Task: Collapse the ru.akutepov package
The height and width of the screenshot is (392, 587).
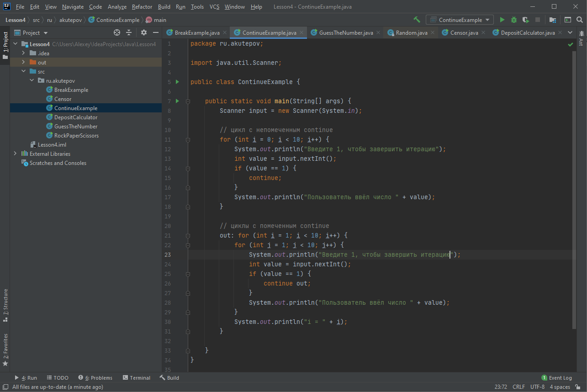Action: (x=32, y=81)
